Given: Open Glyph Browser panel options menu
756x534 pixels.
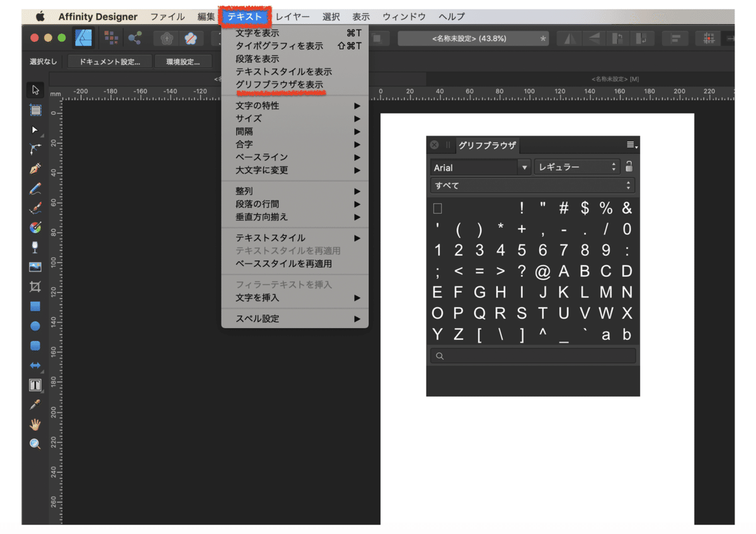Looking at the screenshot, I should [x=632, y=145].
